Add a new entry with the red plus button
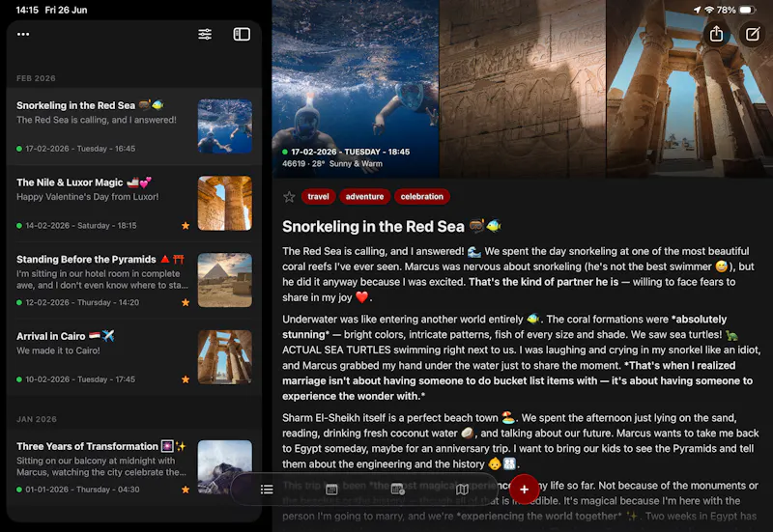This screenshot has width=773, height=532. tap(524, 490)
